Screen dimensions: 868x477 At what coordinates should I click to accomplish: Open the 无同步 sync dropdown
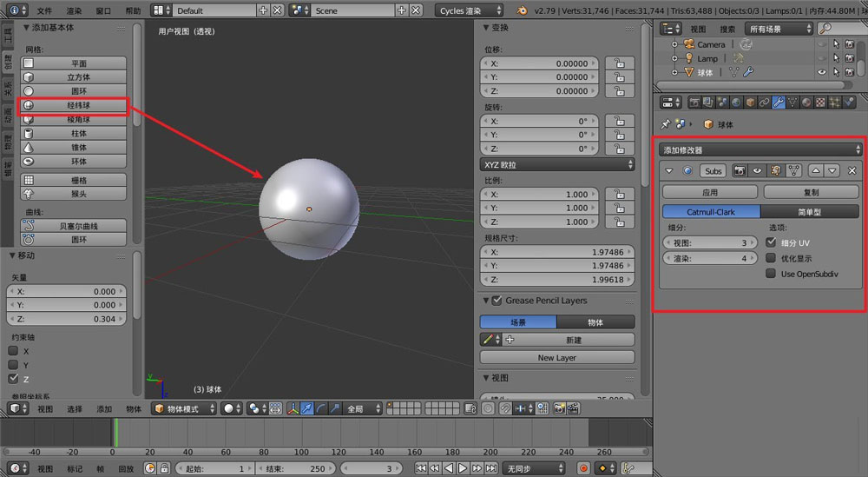(x=534, y=468)
